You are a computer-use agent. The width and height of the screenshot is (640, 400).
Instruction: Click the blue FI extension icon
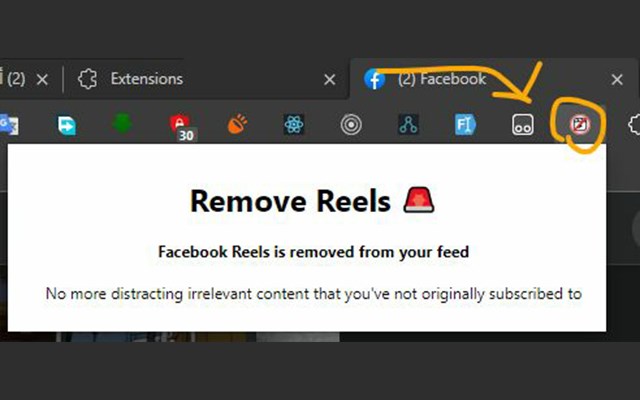coord(465,124)
